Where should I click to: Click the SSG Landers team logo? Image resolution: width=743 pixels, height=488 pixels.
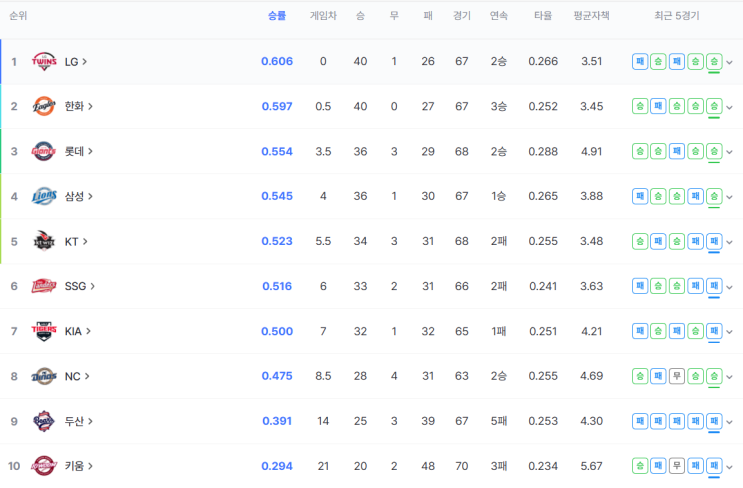[44, 286]
